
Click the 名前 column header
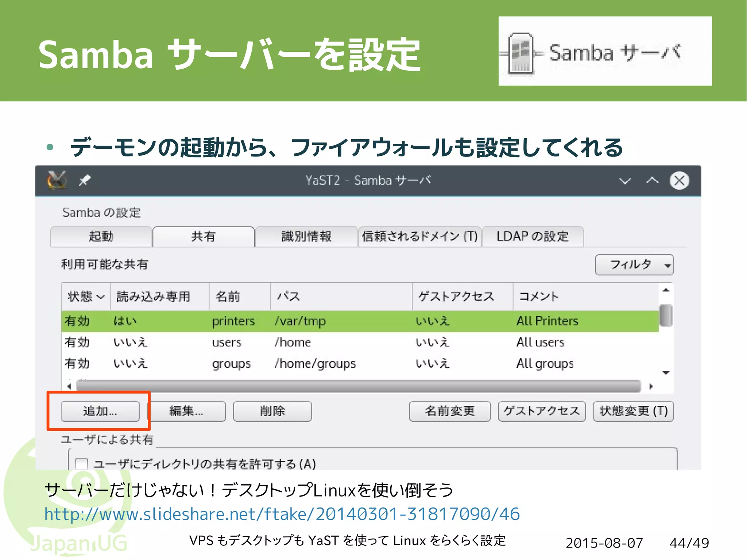point(240,296)
